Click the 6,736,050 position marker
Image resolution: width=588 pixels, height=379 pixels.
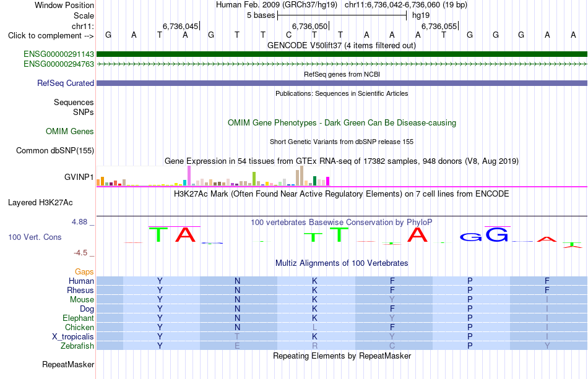pyautogui.click(x=309, y=26)
